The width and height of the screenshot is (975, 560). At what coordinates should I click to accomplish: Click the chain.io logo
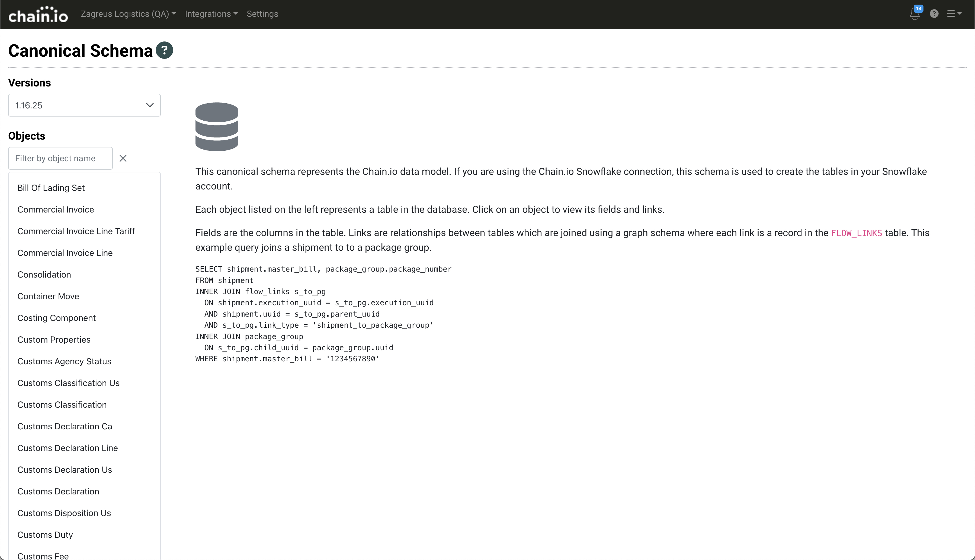(x=38, y=15)
